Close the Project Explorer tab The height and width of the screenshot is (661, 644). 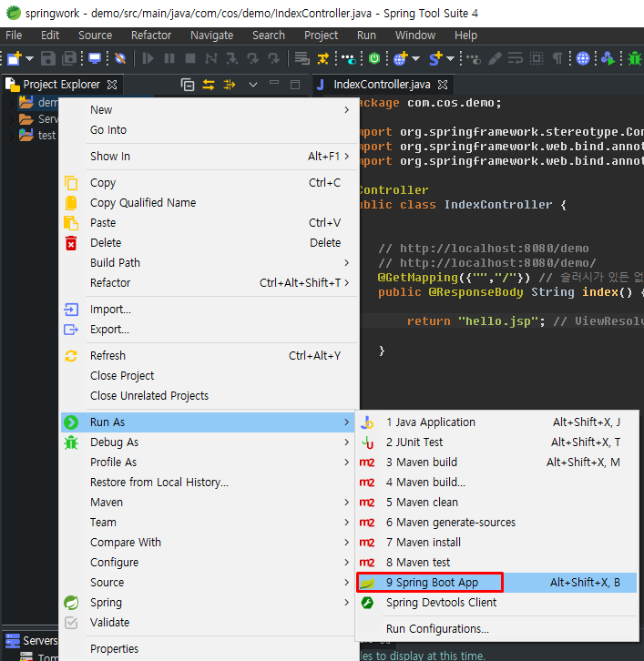coord(112,86)
